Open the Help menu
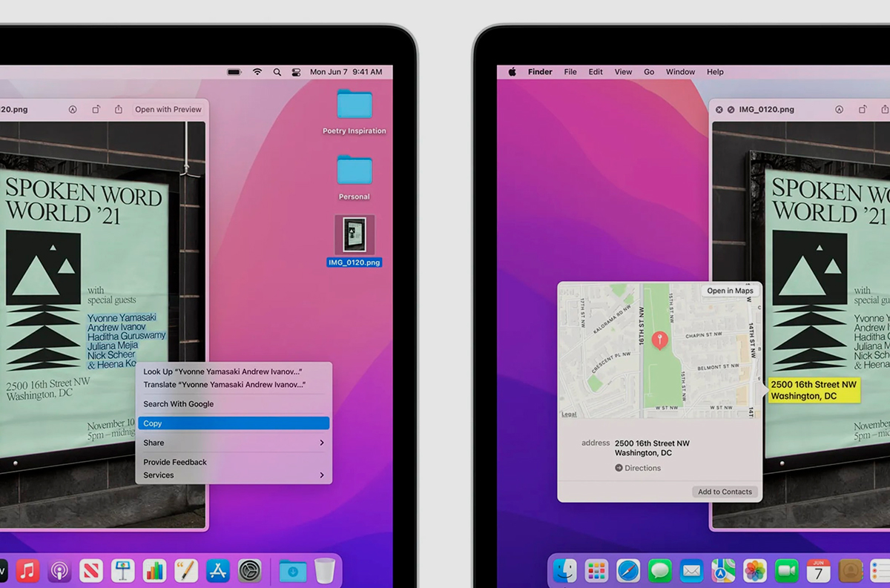 [x=715, y=72]
